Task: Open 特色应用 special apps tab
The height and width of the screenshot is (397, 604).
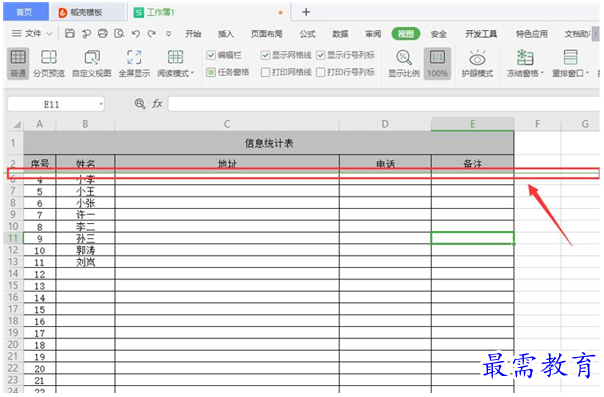Action: pos(532,34)
